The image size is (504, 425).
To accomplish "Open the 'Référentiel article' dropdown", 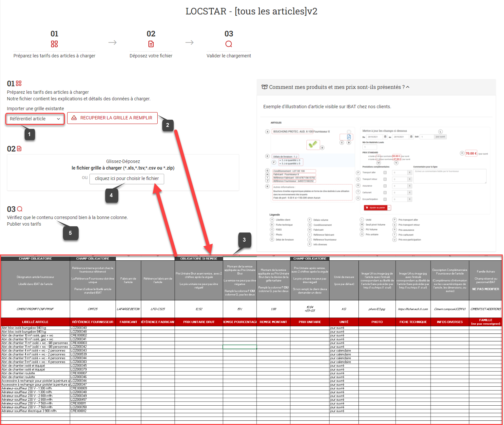I will pyautogui.click(x=35, y=119).
